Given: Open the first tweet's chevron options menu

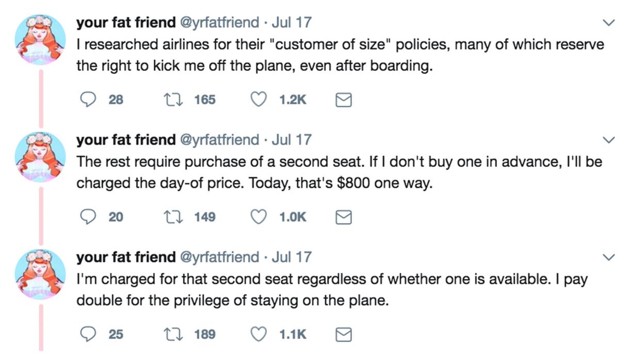Looking at the screenshot, I should point(609,23).
